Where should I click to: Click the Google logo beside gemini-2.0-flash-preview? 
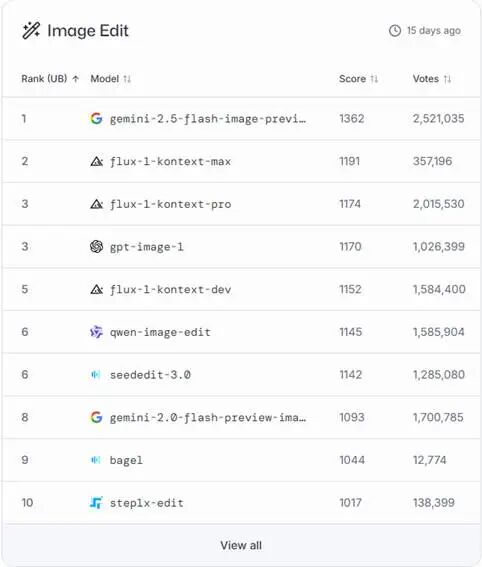pyautogui.click(x=96, y=417)
